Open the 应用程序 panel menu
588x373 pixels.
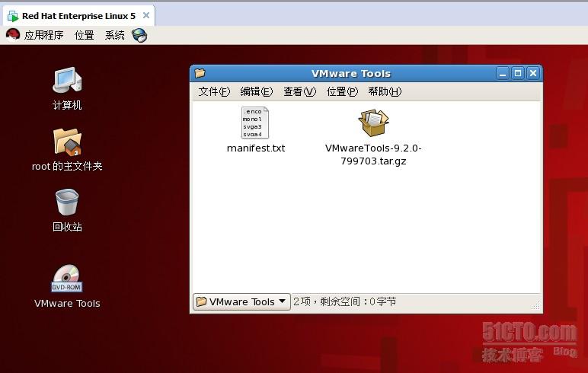[43, 35]
